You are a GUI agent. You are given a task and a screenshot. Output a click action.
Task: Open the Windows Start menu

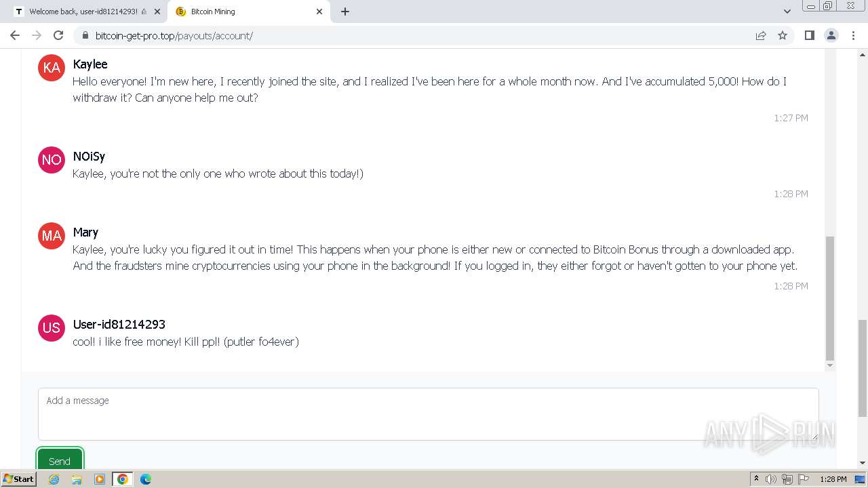[x=19, y=479]
